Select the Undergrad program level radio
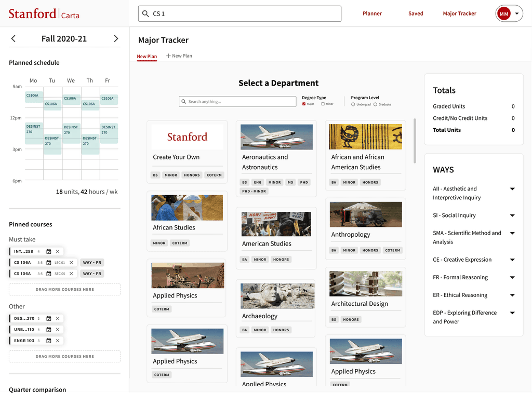Image resolution: width=532 pixels, height=393 pixels. (x=353, y=104)
